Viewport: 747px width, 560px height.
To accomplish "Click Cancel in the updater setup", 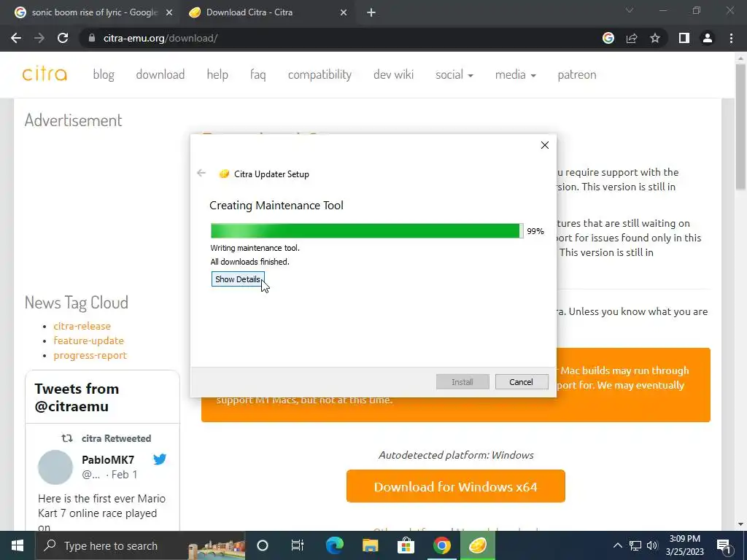I will [x=521, y=382].
